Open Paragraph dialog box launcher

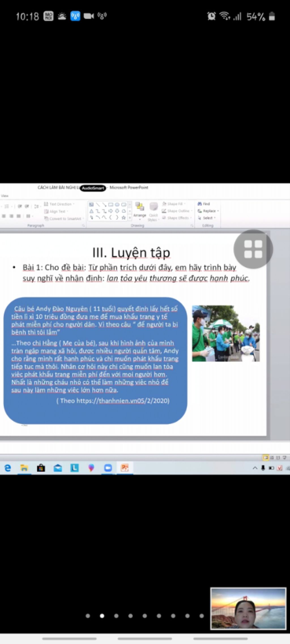click(x=84, y=226)
